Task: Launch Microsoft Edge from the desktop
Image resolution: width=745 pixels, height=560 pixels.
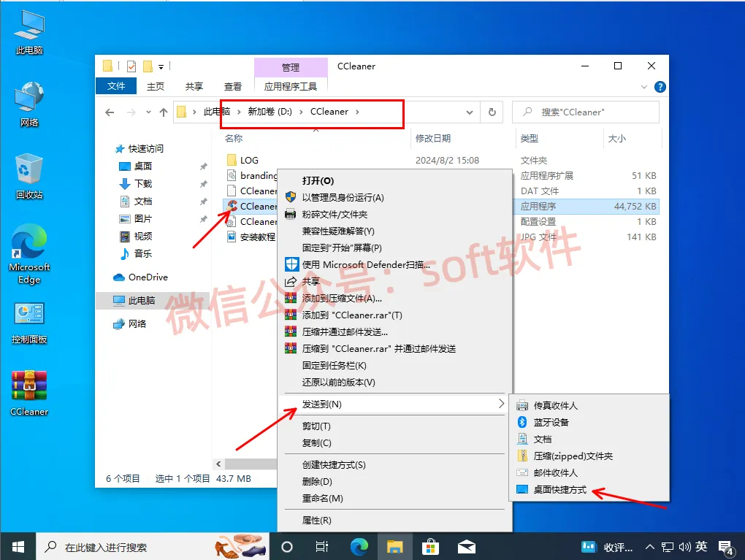Action: [29, 254]
